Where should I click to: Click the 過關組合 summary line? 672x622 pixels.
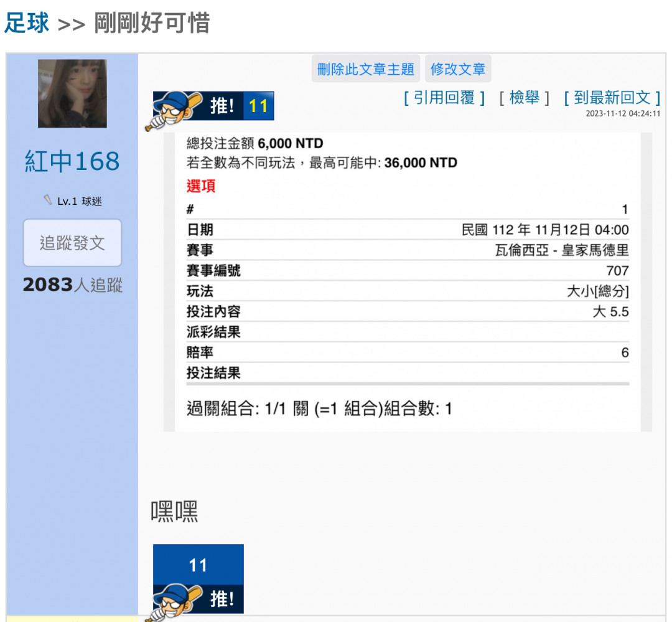pos(319,408)
